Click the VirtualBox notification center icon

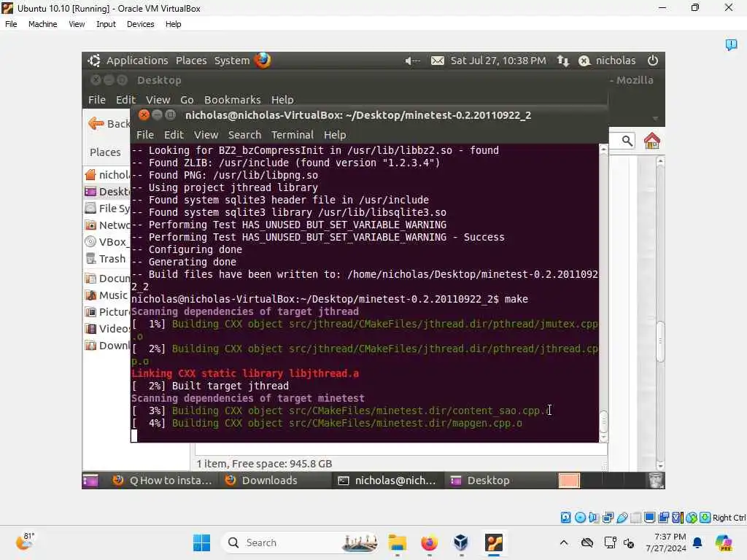click(x=731, y=44)
